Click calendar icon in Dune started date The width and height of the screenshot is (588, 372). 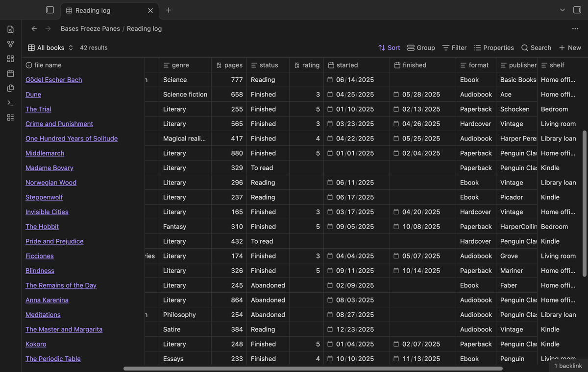330,94
